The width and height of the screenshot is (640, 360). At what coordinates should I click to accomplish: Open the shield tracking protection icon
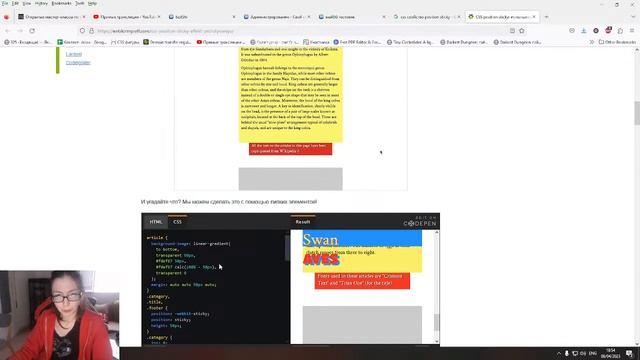82,31
